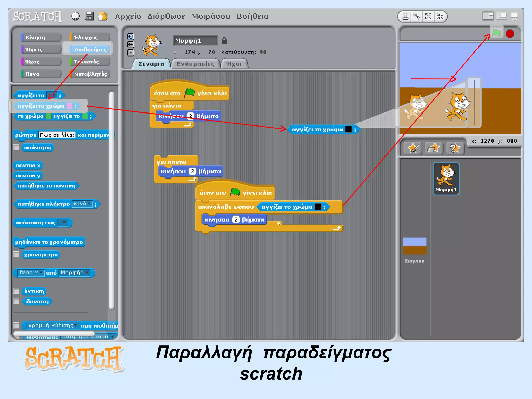Image resolution: width=532 pixels, height=399 pixels.
Task: Select the Πένα block category
Action: click(x=41, y=74)
